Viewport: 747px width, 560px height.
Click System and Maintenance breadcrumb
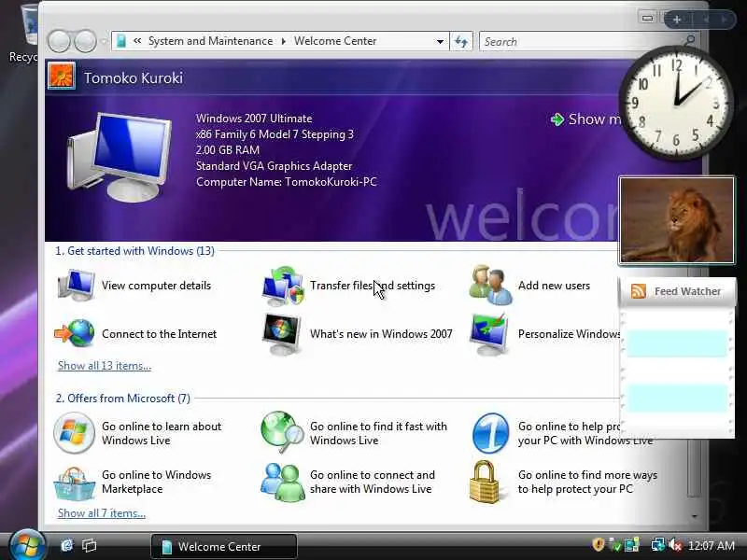[211, 41]
